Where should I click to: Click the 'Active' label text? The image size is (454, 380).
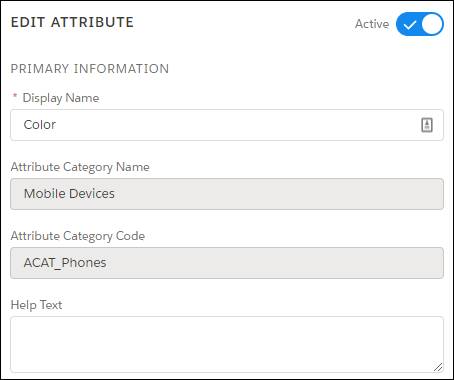[372, 24]
